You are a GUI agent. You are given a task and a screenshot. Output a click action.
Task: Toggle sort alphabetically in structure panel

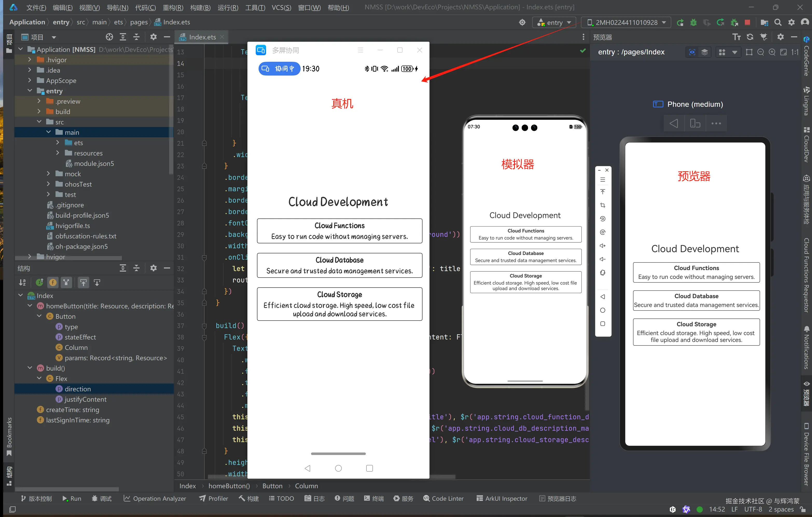22,282
